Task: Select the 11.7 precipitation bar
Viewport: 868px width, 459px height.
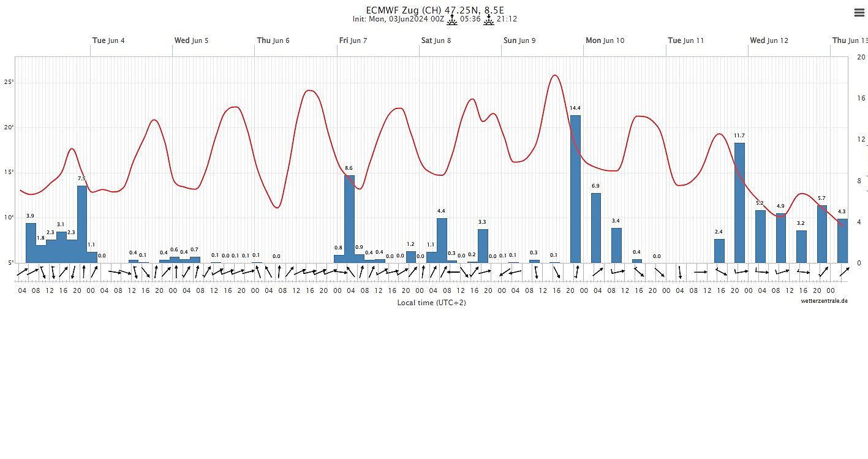Action: click(x=739, y=203)
